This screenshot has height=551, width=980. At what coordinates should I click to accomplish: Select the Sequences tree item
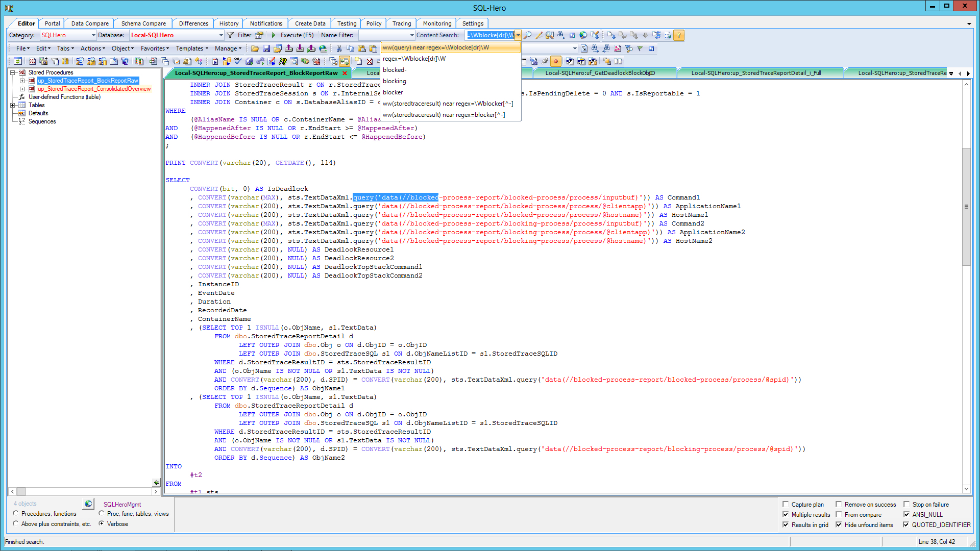pyautogui.click(x=42, y=121)
